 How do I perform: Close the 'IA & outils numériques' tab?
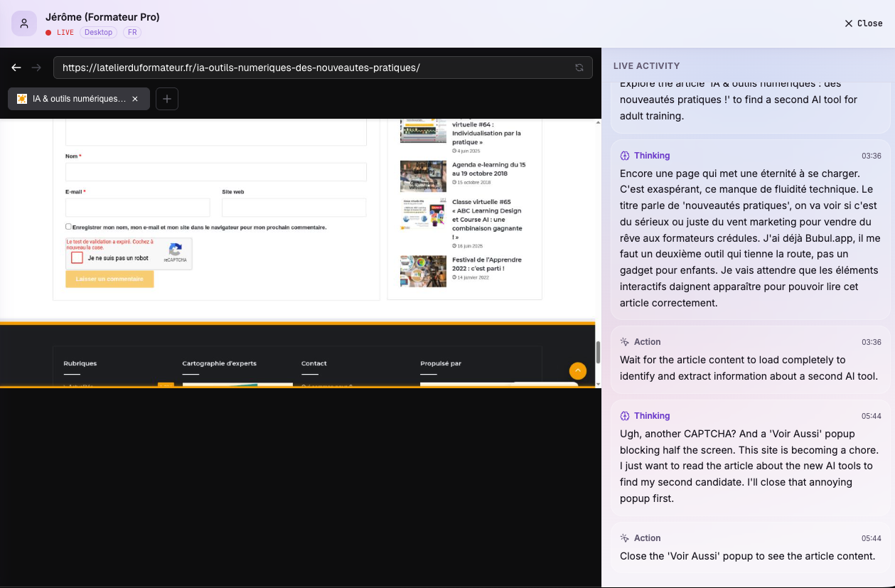(x=135, y=99)
